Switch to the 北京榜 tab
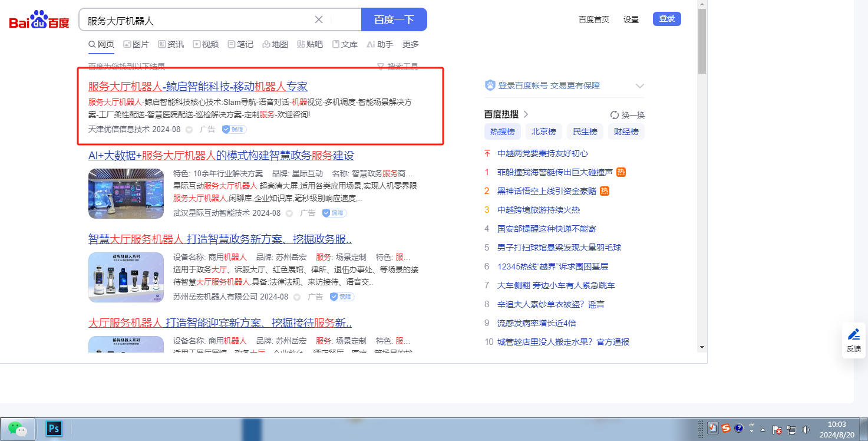Screen dimensions: 868x441 544,131
